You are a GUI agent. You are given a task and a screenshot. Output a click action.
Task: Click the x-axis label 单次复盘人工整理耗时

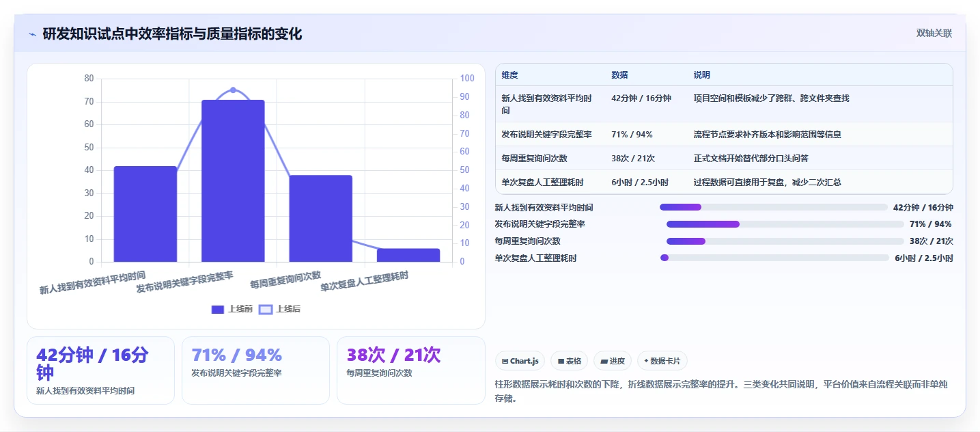point(365,282)
